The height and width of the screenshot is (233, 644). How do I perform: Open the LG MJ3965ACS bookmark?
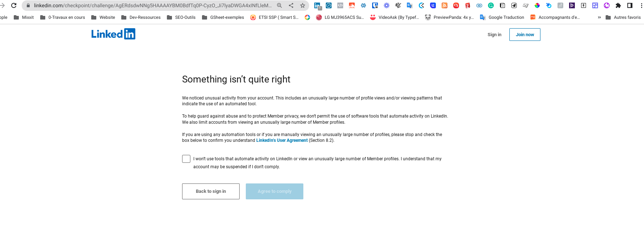[340, 17]
